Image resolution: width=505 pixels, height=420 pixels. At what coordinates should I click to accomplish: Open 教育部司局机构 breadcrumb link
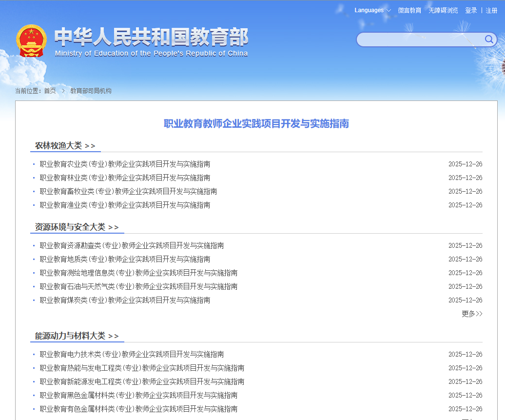click(91, 91)
